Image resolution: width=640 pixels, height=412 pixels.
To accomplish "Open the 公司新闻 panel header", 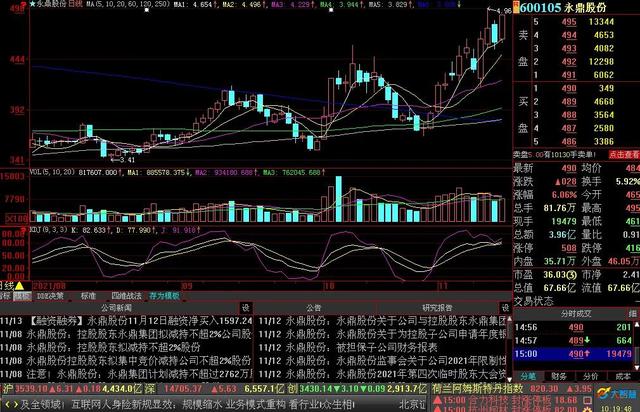I will click(116, 308).
